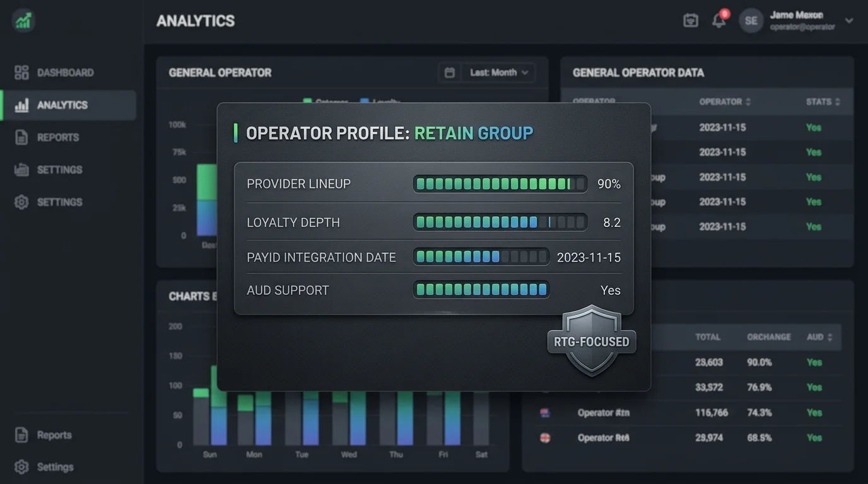Screen dimensions: 868x484
Task: Open the notification bell
Action: click(x=719, y=20)
